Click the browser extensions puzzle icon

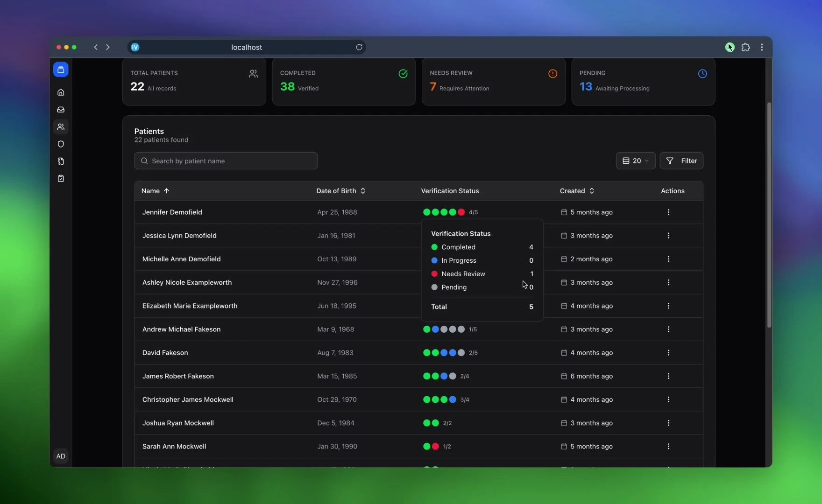pos(745,47)
